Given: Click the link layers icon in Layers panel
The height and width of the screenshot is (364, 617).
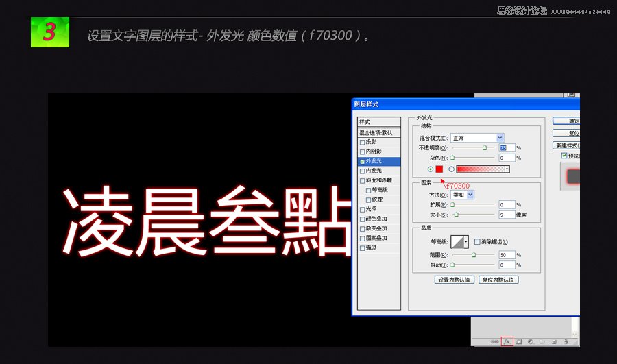Looking at the screenshot, I should [x=494, y=341].
